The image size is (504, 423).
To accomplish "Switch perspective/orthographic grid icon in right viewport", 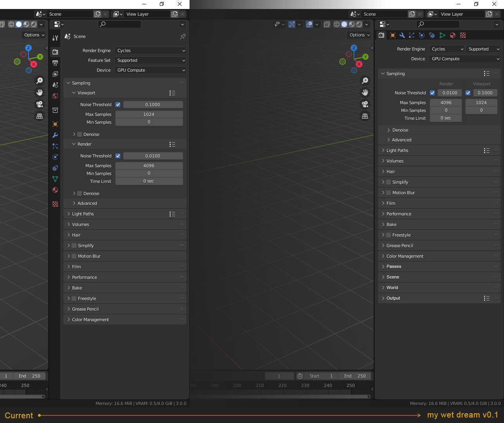I will click(x=365, y=116).
